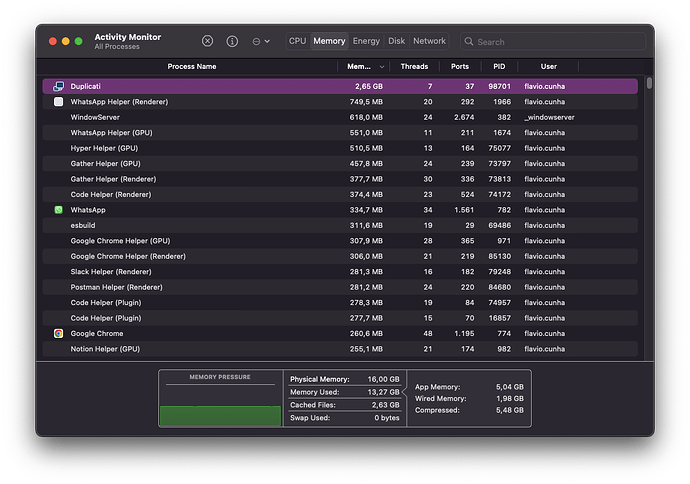Click the Physical Memory 16,00 GB entry
690x484 pixels.
tap(345, 379)
